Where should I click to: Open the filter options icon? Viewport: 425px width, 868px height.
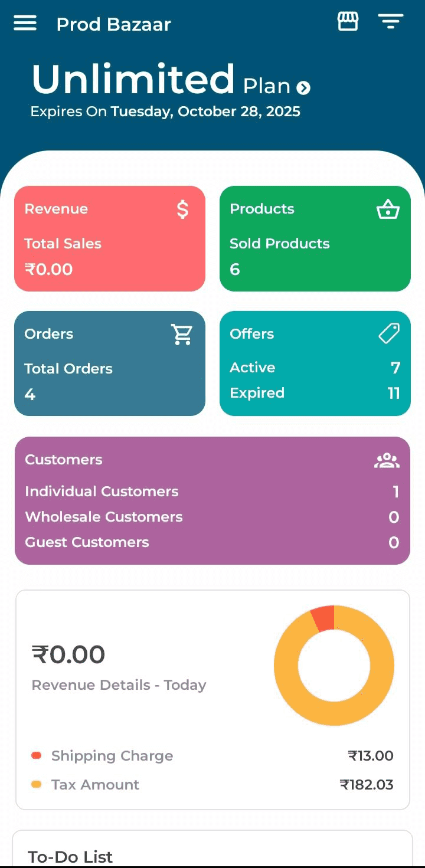(390, 22)
